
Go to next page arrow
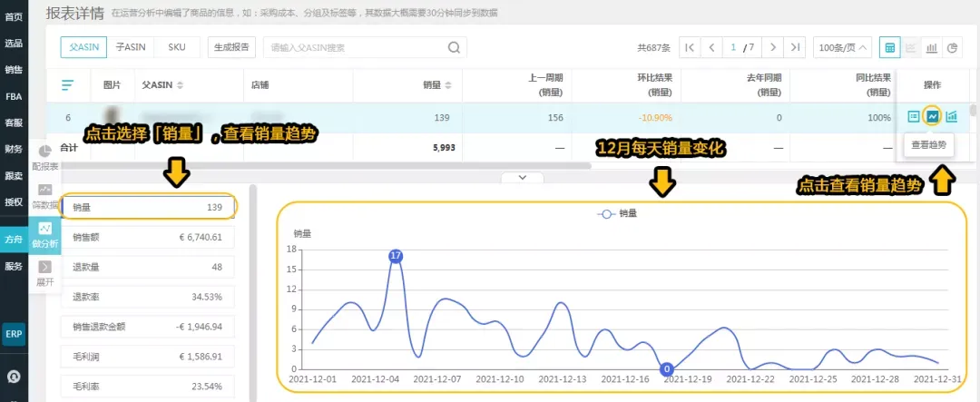774,47
